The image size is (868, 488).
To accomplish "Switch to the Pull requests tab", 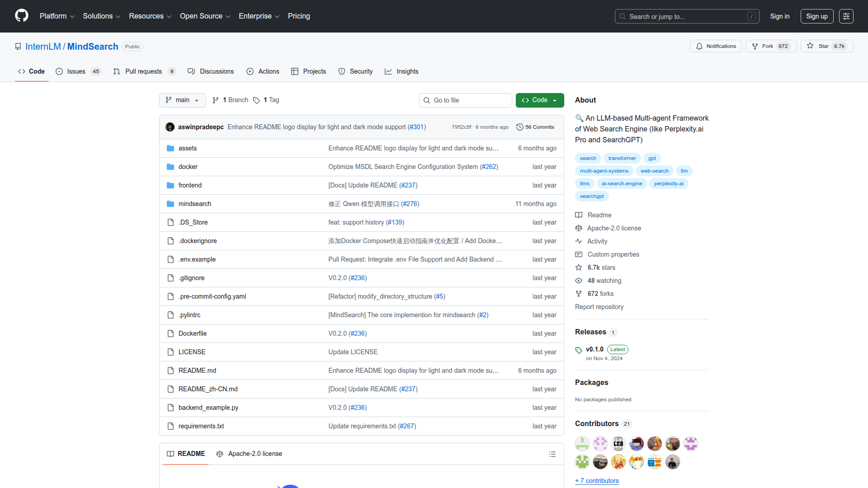I will tap(143, 71).
